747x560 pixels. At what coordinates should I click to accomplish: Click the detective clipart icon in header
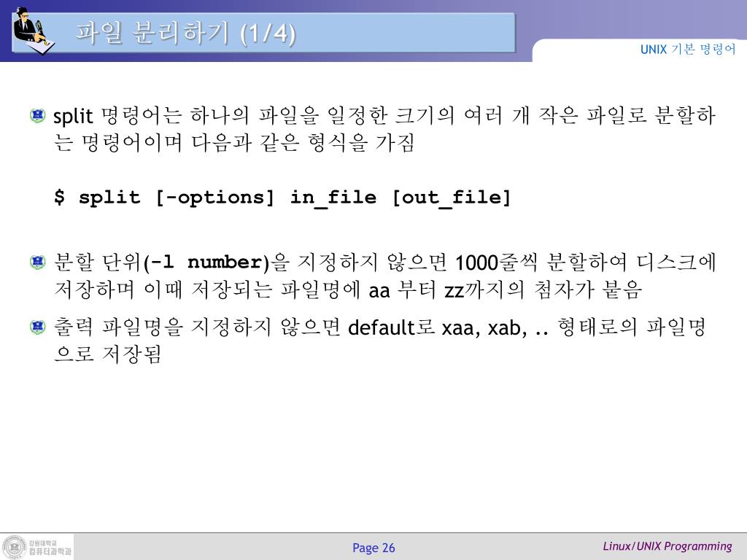click(x=34, y=31)
